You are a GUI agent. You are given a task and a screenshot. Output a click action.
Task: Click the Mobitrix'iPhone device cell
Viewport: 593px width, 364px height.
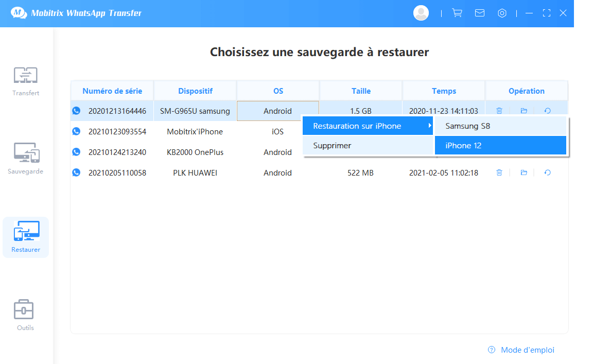[195, 132]
